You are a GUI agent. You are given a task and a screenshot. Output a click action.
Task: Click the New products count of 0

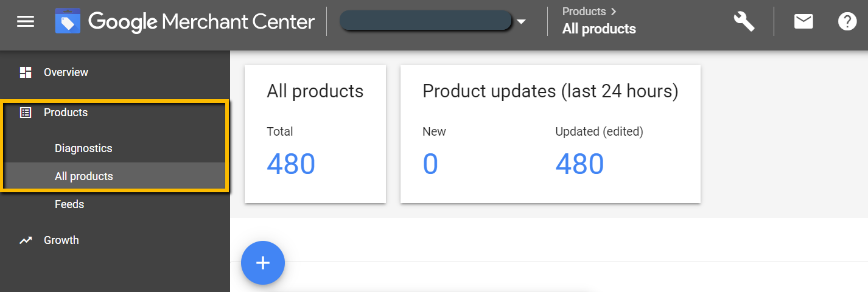point(430,164)
